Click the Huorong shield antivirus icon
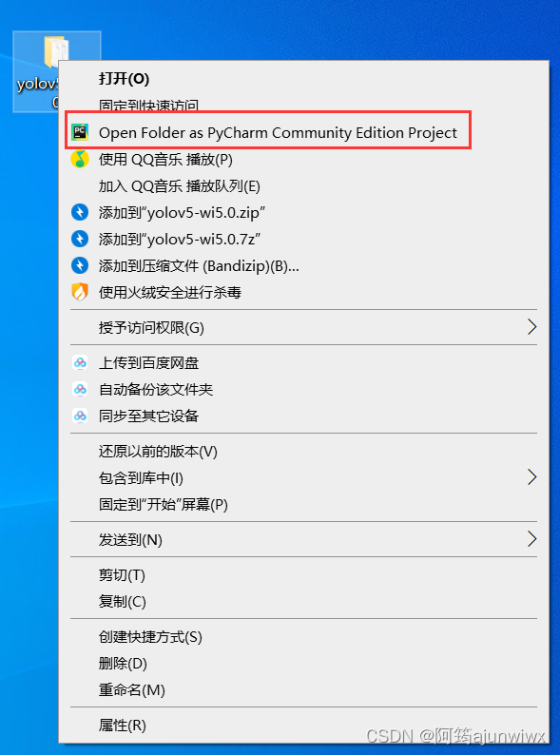Viewport: 560px width, 755px height. (80, 292)
